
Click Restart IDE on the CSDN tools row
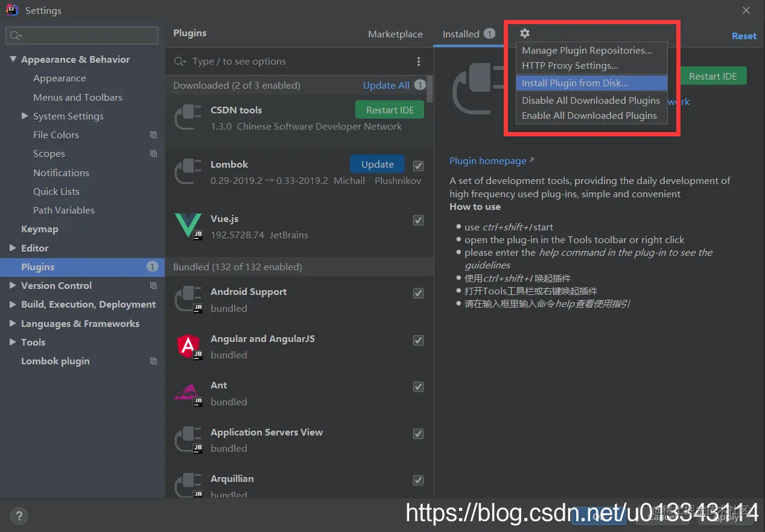(390, 110)
